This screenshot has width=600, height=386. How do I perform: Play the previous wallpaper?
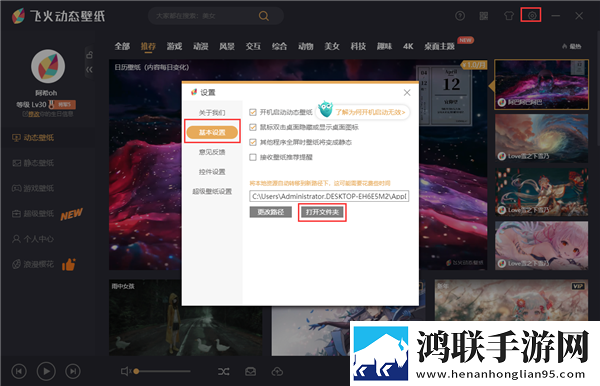point(19,371)
